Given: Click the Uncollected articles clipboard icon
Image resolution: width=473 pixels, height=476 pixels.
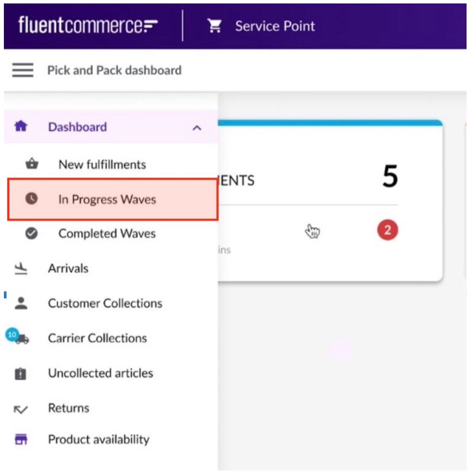Looking at the screenshot, I should [21, 373].
